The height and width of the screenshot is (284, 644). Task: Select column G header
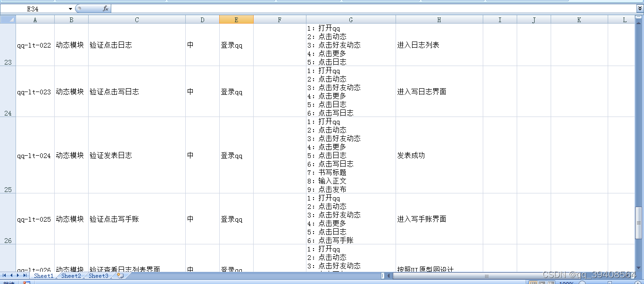[x=351, y=20]
